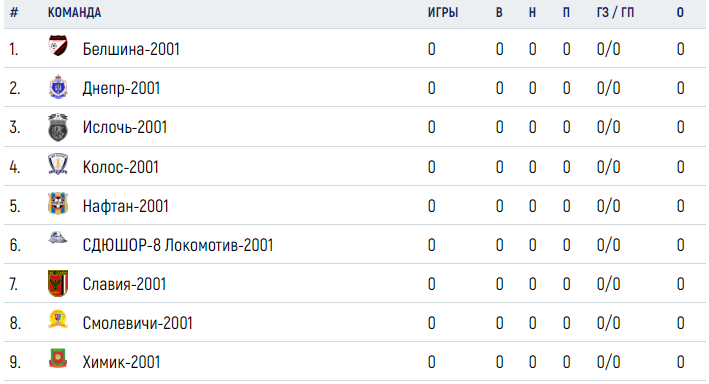The image size is (709, 384).
Task: Click the Химик-2001 team name
Action: pos(121,362)
